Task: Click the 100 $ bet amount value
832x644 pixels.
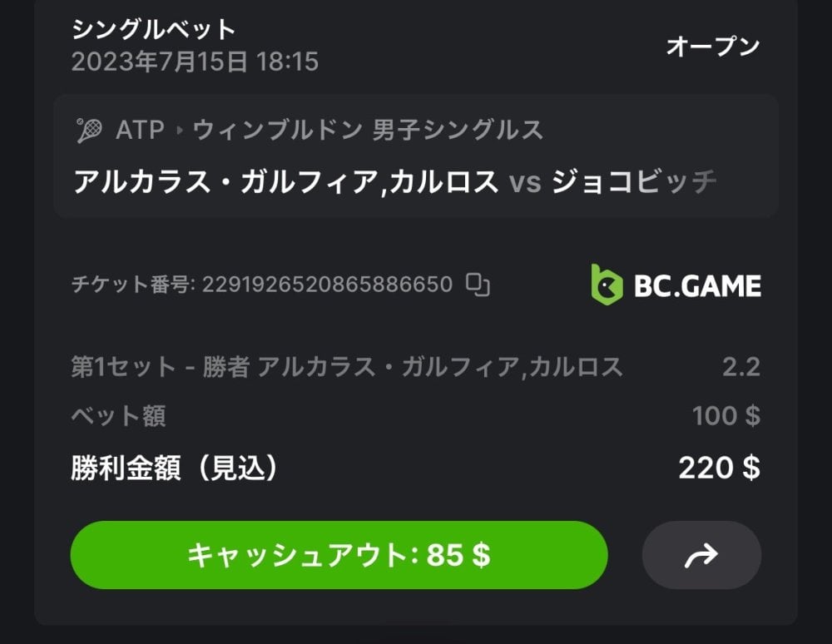Action: tap(726, 416)
